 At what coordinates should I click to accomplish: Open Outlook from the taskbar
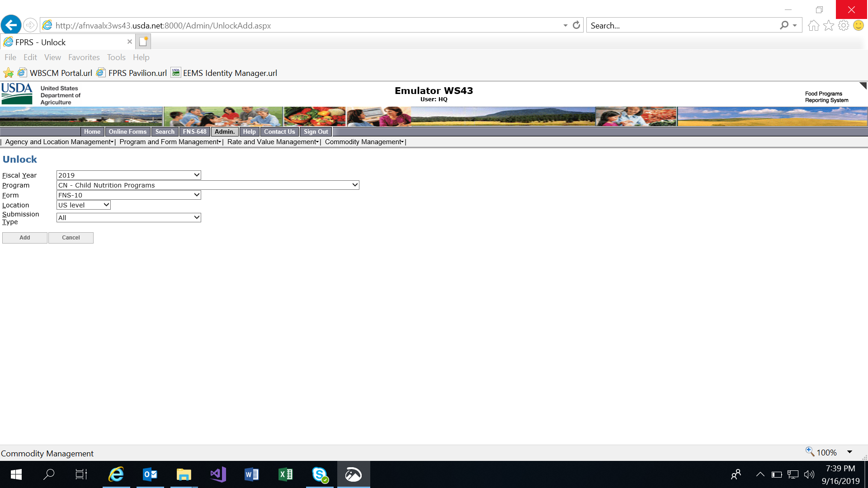point(150,474)
